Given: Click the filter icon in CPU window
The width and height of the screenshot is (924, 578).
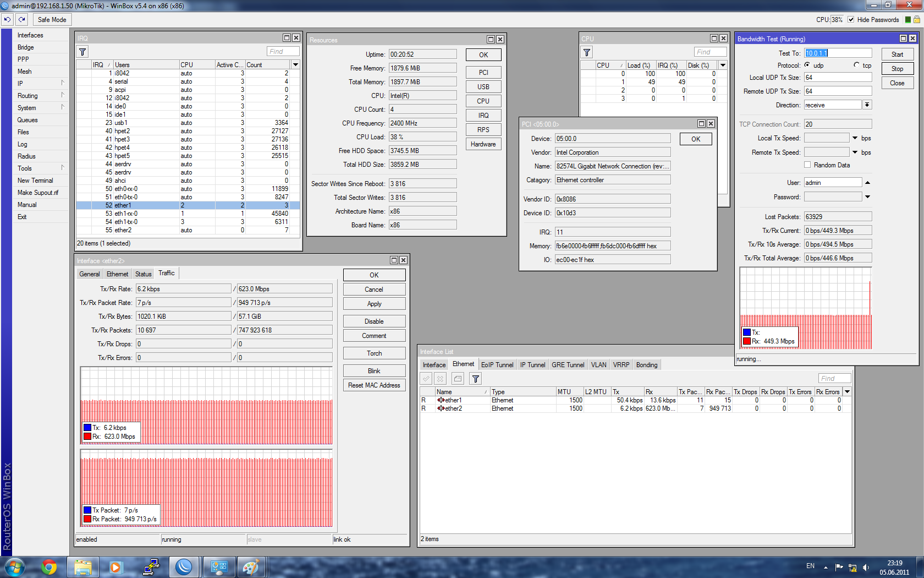Looking at the screenshot, I should point(587,52).
